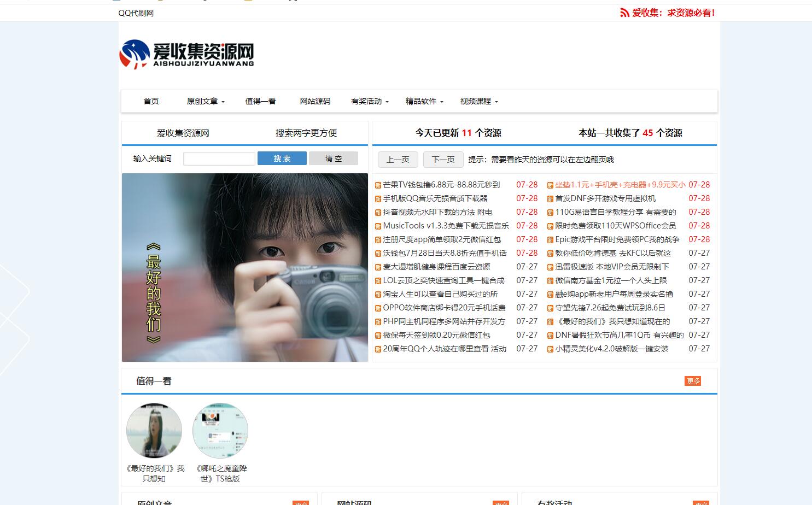Click the 爱收集资源网 site logo
Viewport: 812px width, 505px height.
187,54
